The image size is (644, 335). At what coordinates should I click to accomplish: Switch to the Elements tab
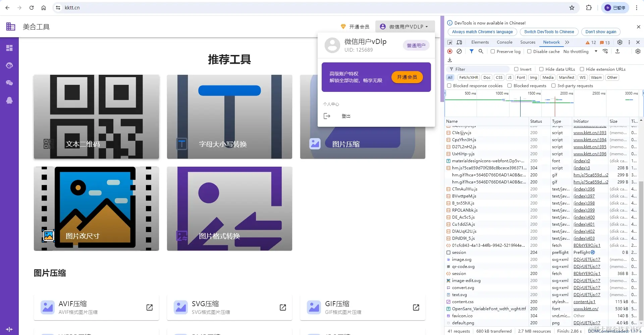pos(480,42)
